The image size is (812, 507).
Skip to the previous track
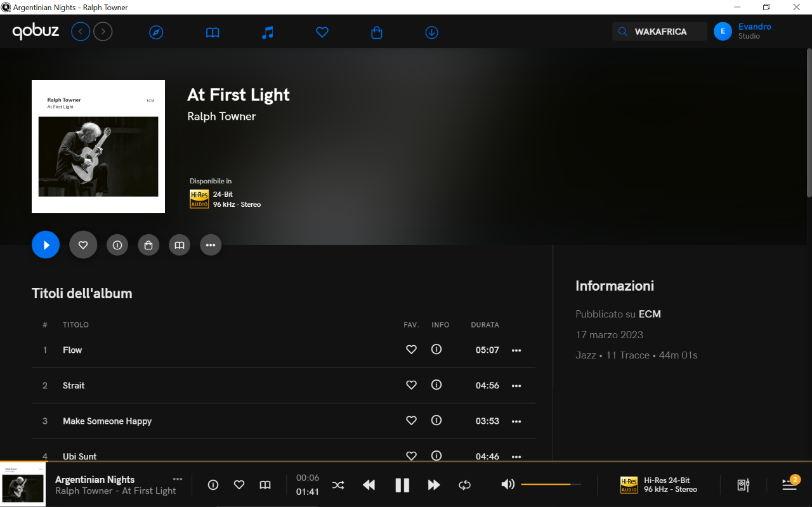(369, 485)
